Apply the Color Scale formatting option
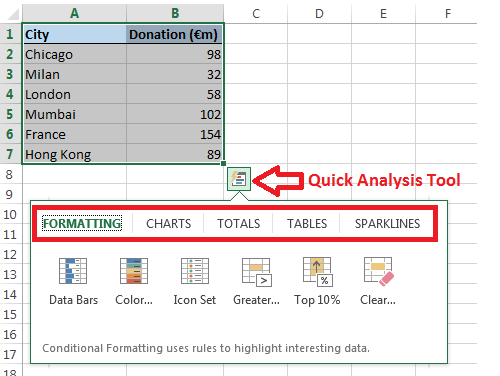 [134, 282]
